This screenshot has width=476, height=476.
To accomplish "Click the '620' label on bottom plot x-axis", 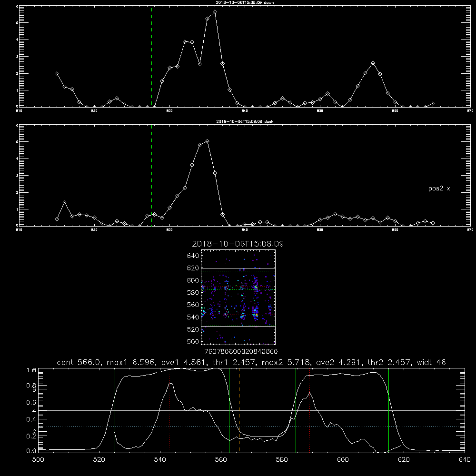I will (x=404, y=460).
